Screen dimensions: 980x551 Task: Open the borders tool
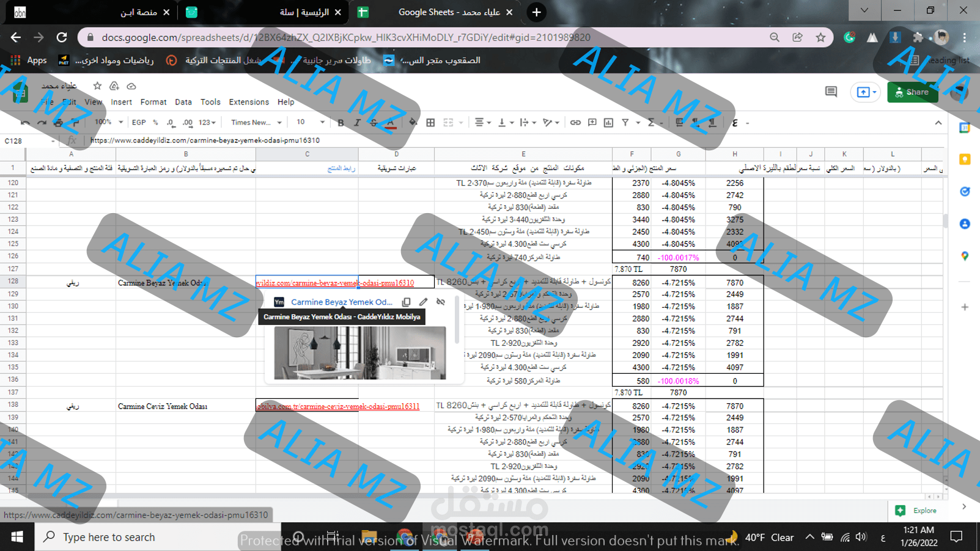430,123
